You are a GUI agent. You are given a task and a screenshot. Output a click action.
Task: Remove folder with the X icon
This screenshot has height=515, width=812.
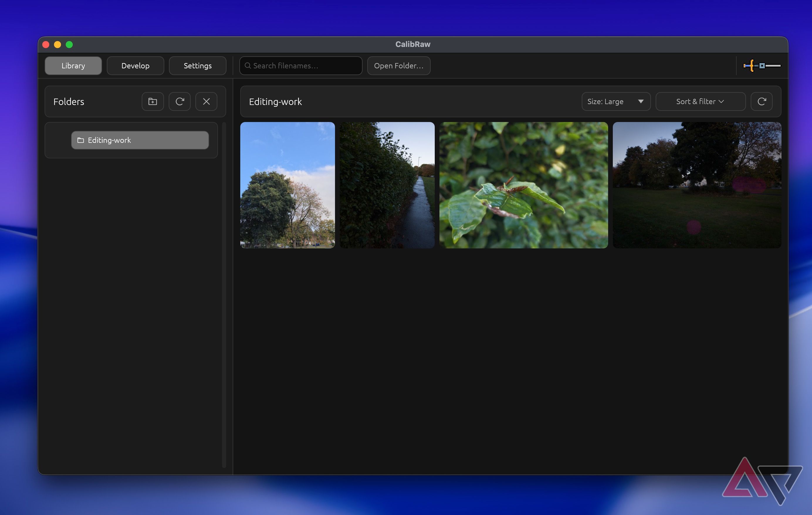click(x=206, y=101)
